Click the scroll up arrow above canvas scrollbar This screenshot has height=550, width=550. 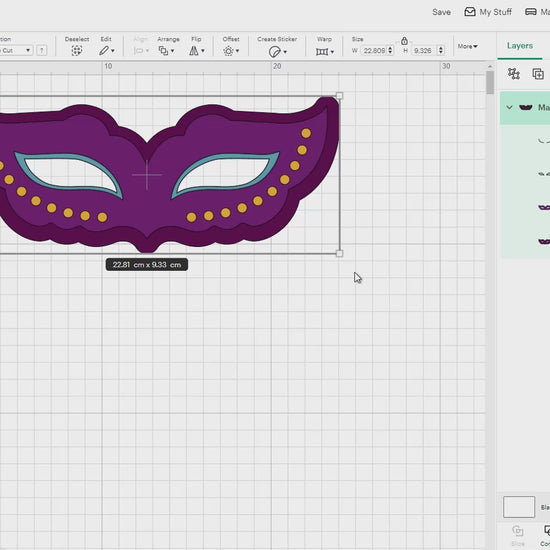coord(490,66)
